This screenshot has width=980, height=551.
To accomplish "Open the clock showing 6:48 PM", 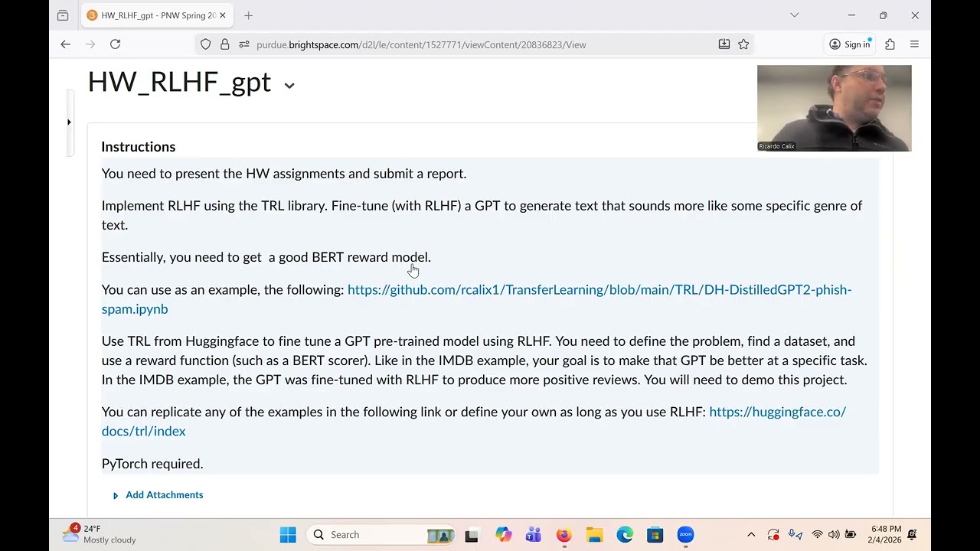I will [x=885, y=534].
